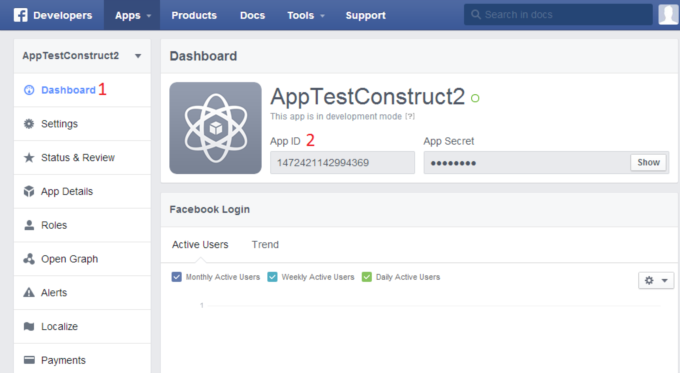Open the Tools dropdown menu
The width and height of the screenshot is (680, 373).
coord(306,15)
